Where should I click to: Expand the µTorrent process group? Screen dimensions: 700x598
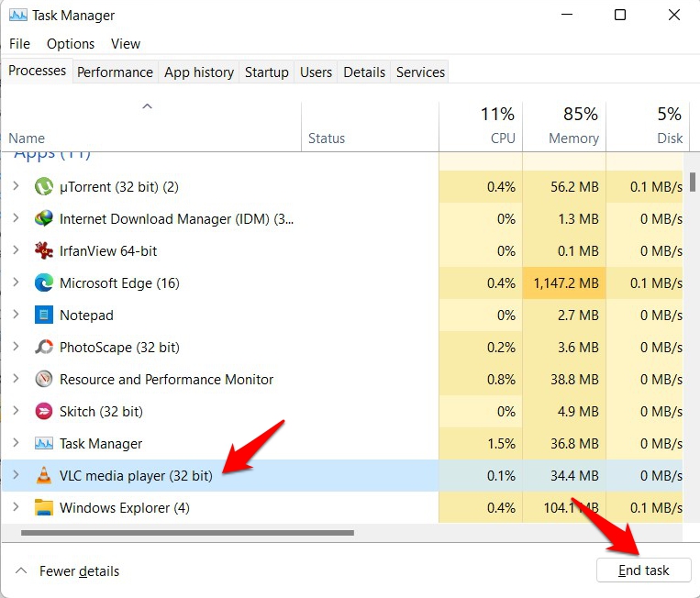[x=16, y=187]
